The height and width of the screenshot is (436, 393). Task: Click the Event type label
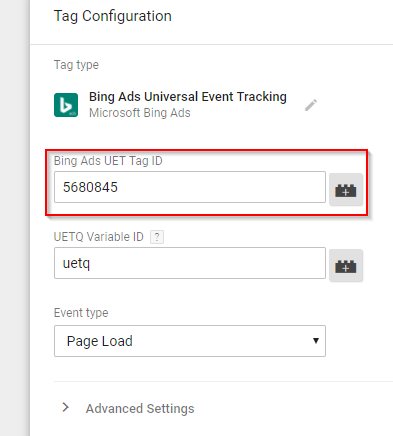pos(81,313)
